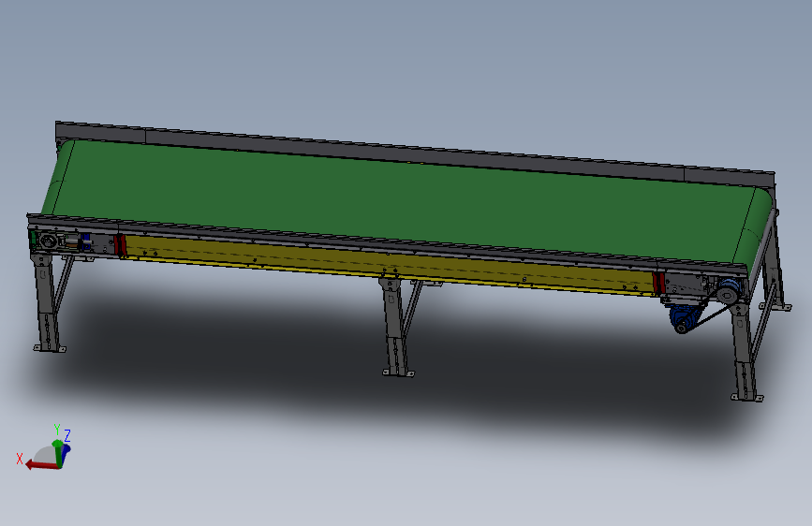The width and height of the screenshot is (812, 526).
Task: Select the rear gray side guard rail
Action: click(x=414, y=153)
